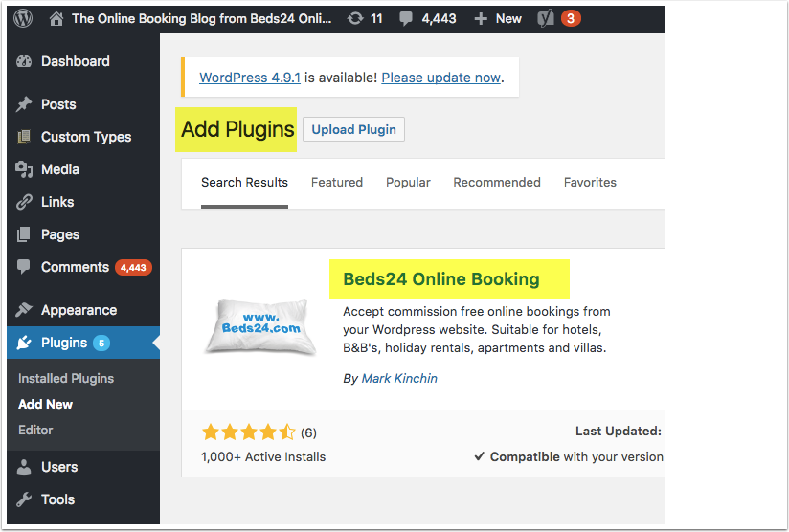Viewport: 789px width, 532px height.
Task: Click the Links chain icon
Action: click(24, 202)
